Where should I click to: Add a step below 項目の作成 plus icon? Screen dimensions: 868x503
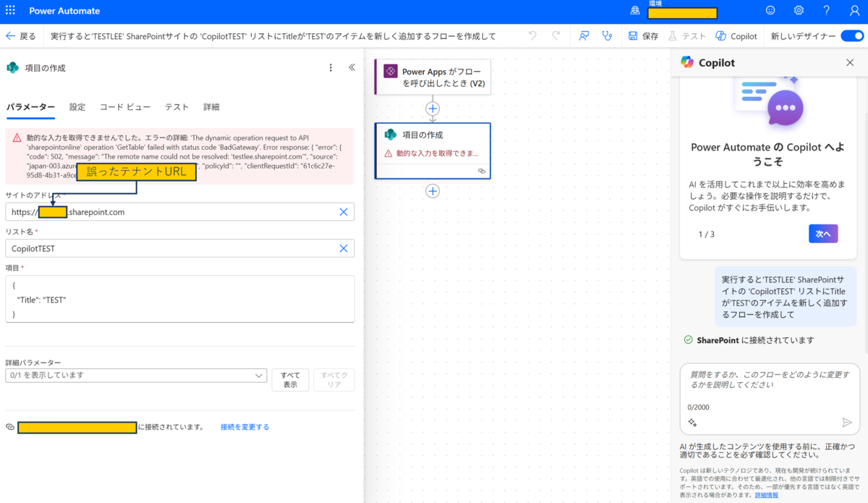(433, 191)
